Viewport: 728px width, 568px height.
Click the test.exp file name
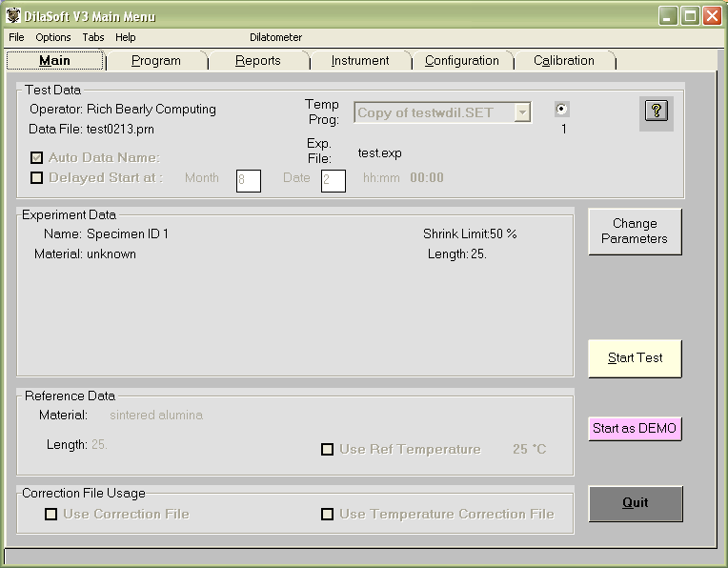point(380,152)
